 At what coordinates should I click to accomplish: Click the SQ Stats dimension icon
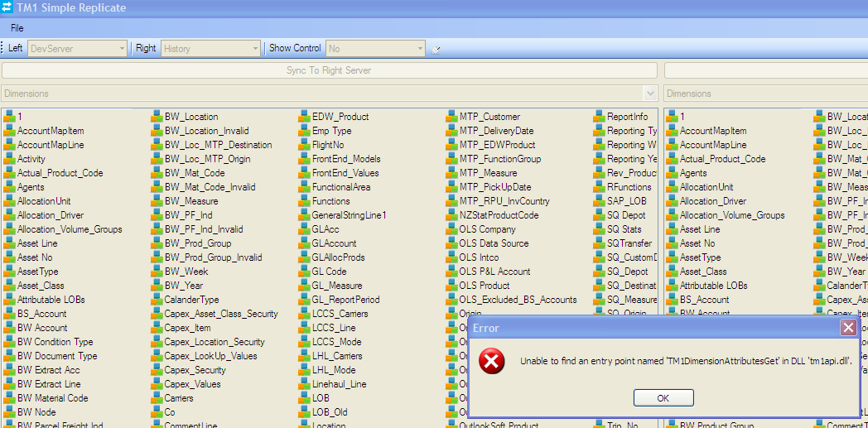(599, 229)
